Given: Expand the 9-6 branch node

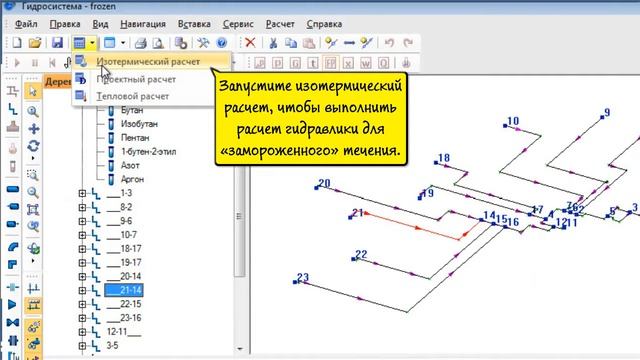Looking at the screenshot, I should pos(82,221).
